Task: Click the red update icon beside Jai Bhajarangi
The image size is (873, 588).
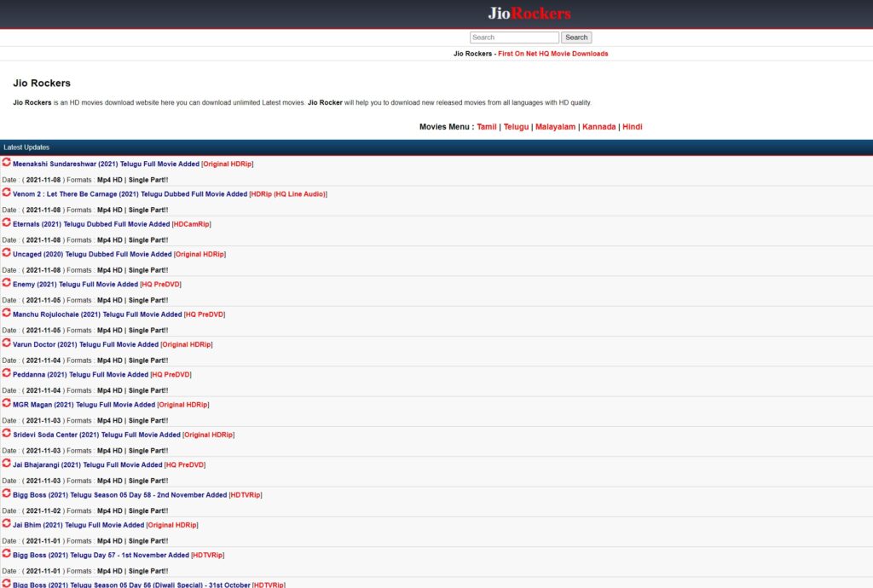Action: [x=6, y=462]
